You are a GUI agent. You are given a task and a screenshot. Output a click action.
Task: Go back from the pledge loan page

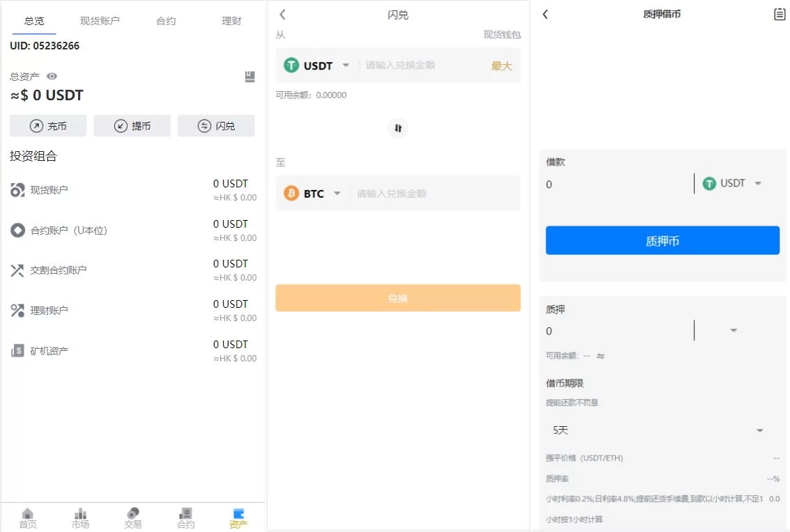pos(545,14)
